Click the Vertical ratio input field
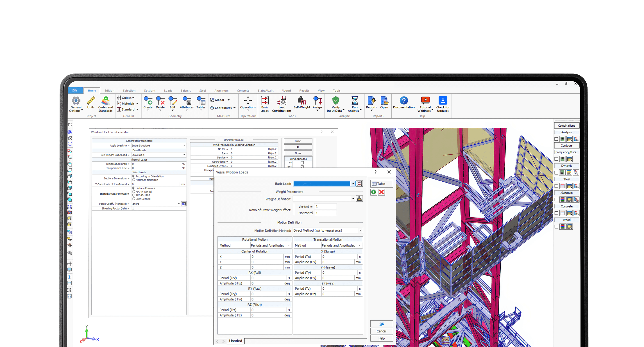This screenshot has height=347, width=644. click(x=325, y=206)
